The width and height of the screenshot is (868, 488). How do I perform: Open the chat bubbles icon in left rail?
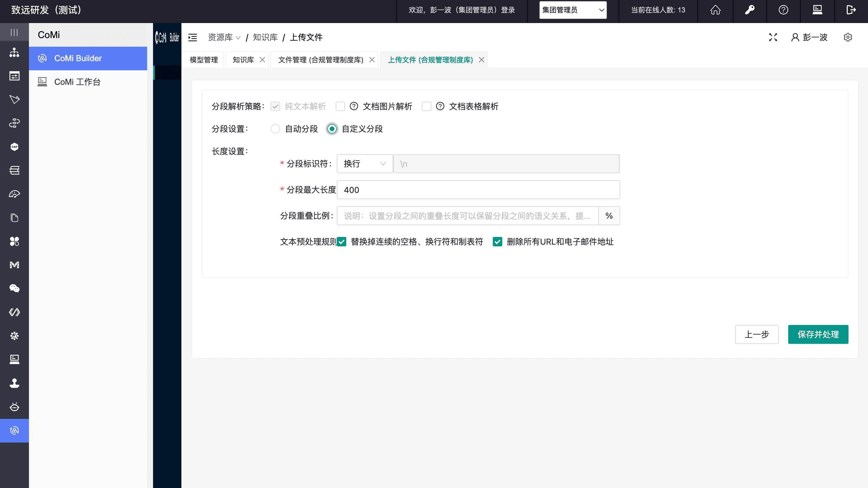click(14, 289)
